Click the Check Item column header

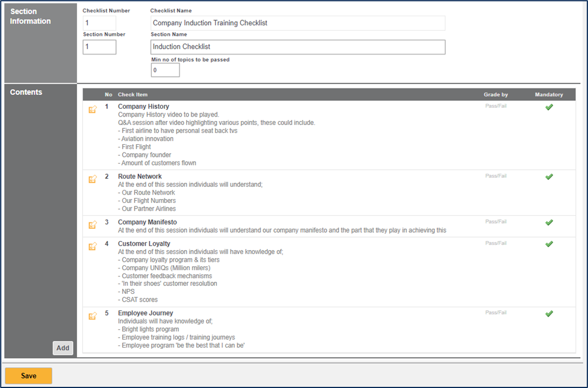[x=133, y=95]
